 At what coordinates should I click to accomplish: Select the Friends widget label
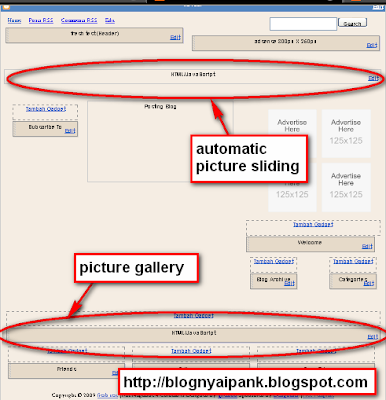(66, 369)
